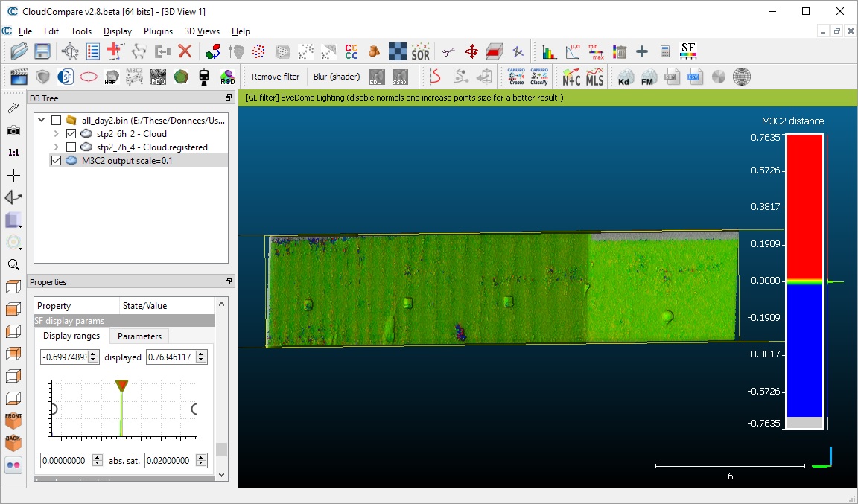
Task: Click the red X delete icon
Action: click(185, 51)
